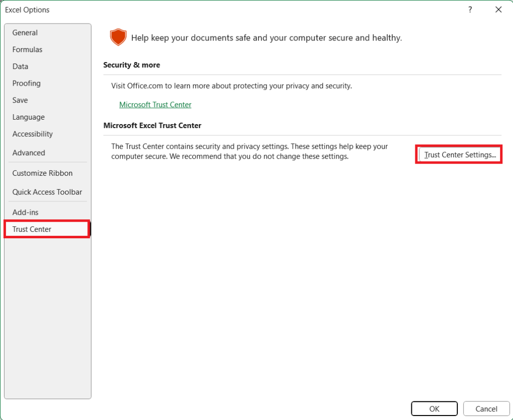Confirm options by clicking OK
The width and height of the screenshot is (513, 420).
(434, 408)
